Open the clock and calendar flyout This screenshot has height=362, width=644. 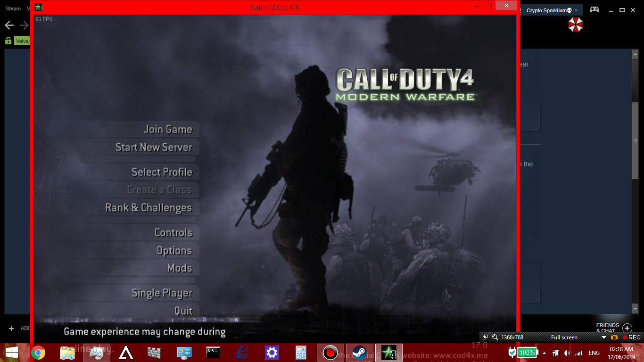(x=621, y=353)
